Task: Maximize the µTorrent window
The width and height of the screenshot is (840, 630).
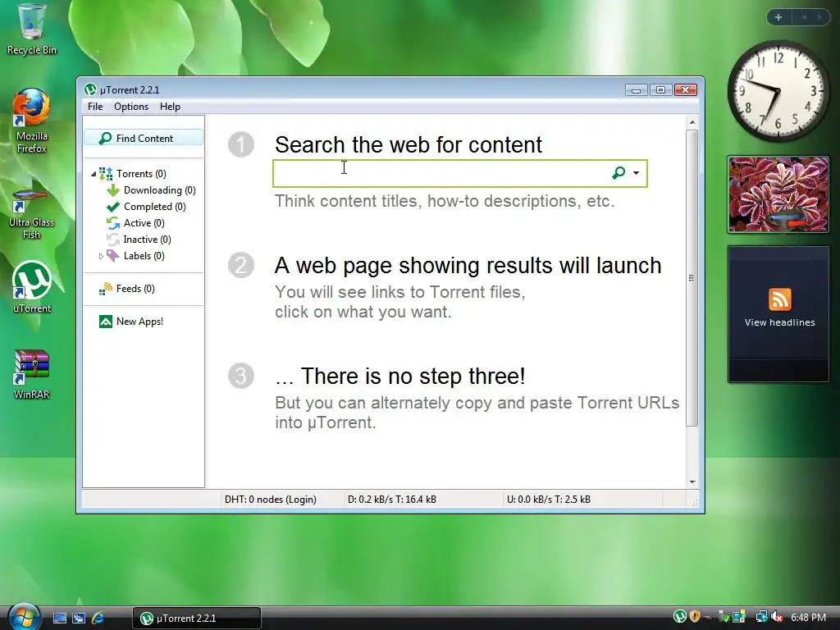Action: click(660, 90)
